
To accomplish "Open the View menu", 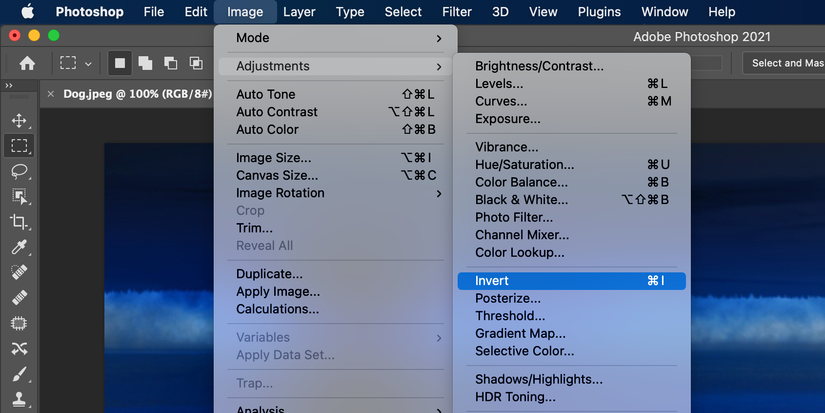I will [543, 12].
